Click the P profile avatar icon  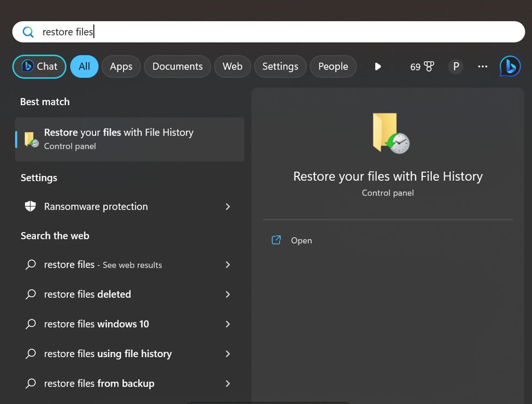456,66
